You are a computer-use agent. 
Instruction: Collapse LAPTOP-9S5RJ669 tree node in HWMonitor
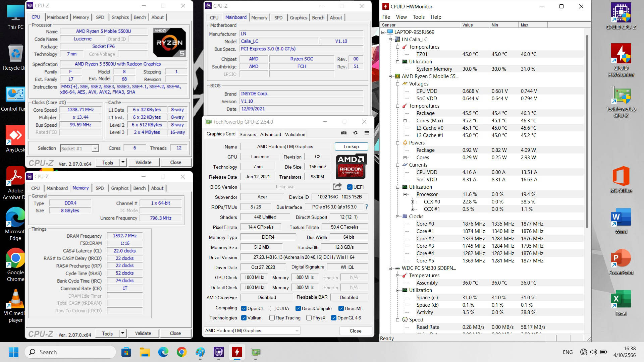[x=383, y=32]
